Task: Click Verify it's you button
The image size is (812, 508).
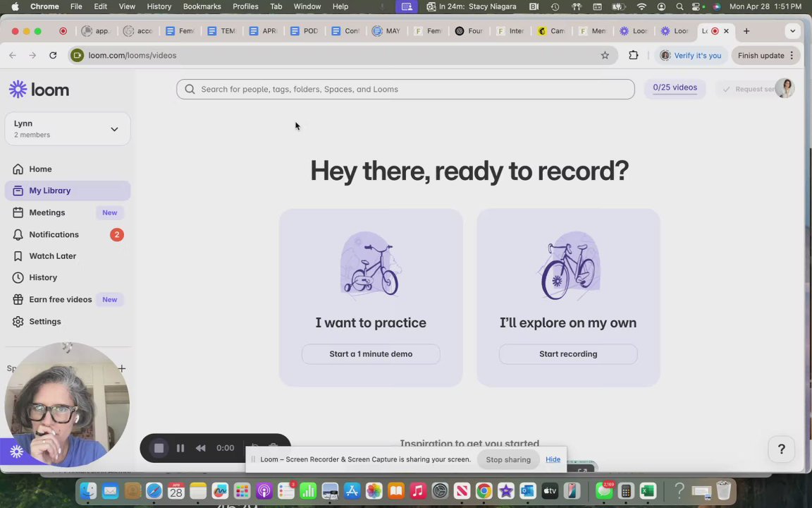Action: 691,56
